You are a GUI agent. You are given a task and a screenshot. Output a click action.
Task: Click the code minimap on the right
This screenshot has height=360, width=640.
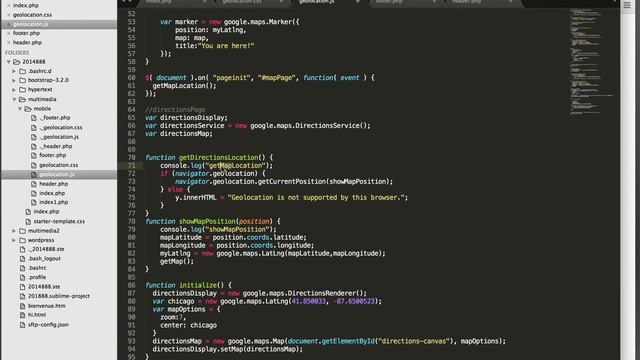pos(591,61)
